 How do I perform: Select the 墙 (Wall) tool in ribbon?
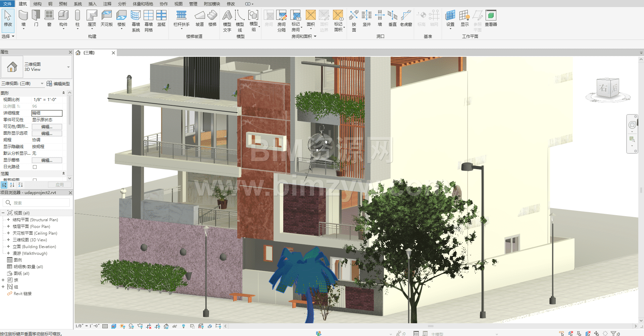point(23,18)
